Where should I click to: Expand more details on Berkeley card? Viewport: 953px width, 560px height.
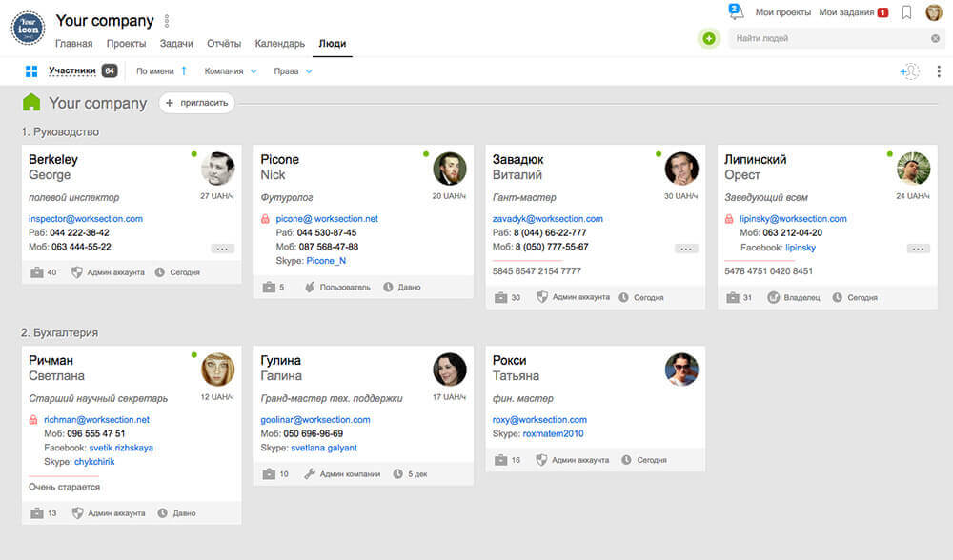click(222, 249)
